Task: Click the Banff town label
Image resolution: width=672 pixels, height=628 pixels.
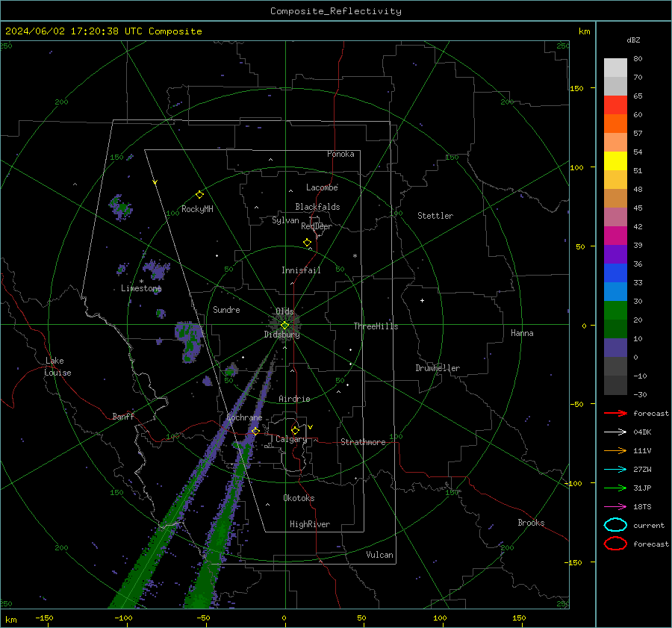Action: click(x=123, y=416)
